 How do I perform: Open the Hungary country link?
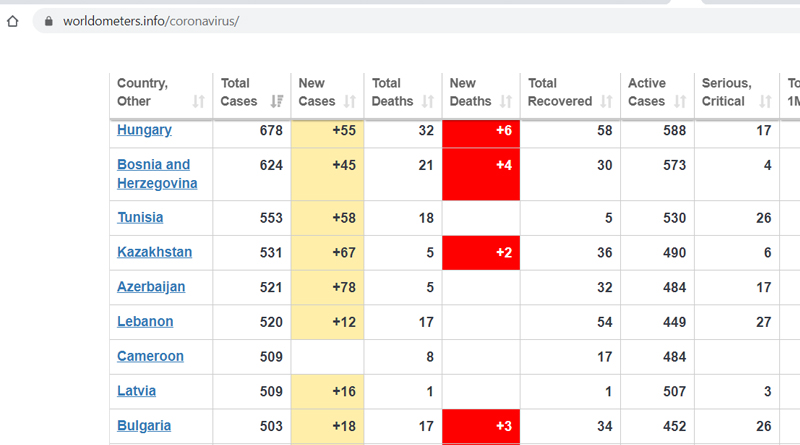point(144,130)
